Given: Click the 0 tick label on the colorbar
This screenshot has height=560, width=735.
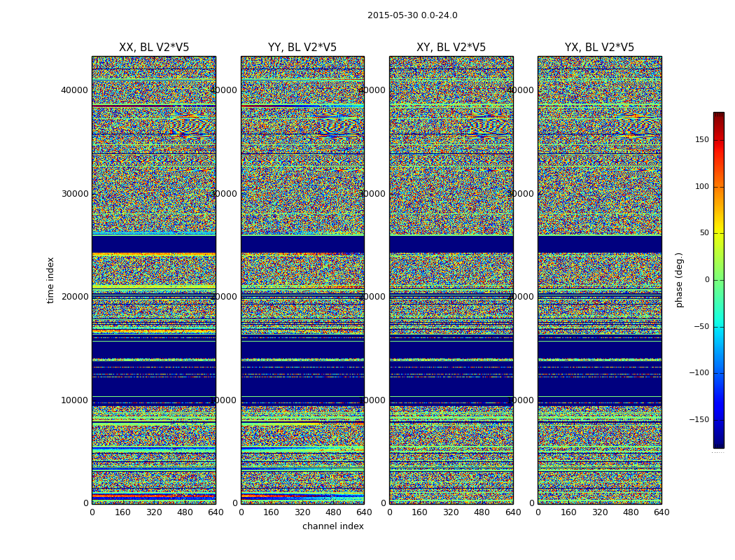Looking at the screenshot, I should point(706,280).
